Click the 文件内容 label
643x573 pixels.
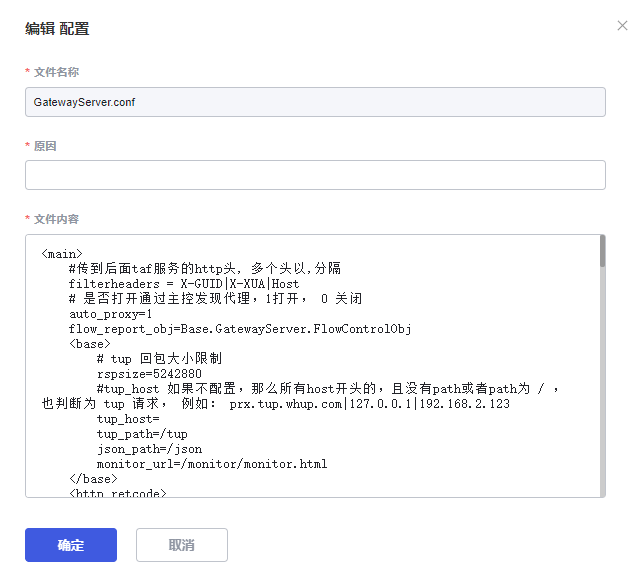click(56, 219)
